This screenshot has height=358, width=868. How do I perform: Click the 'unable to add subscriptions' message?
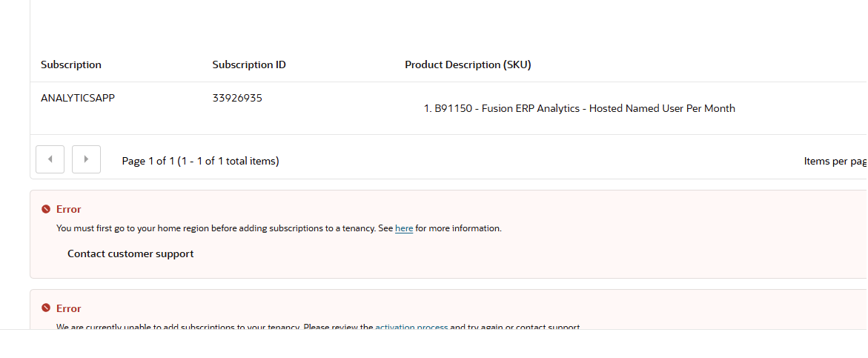click(319, 326)
